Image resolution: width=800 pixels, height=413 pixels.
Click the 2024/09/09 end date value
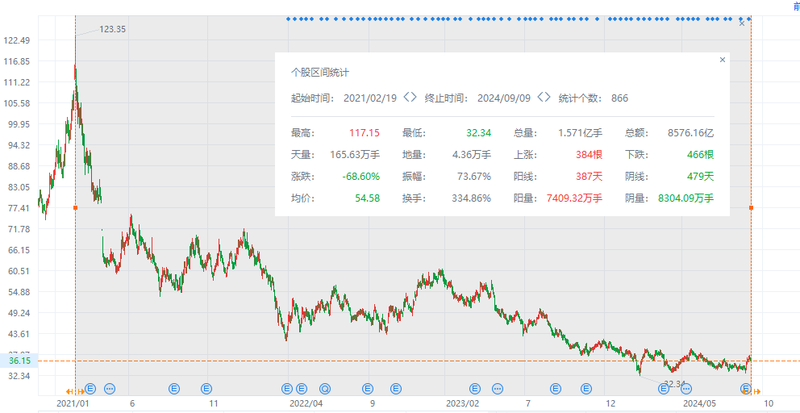[505, 98]
